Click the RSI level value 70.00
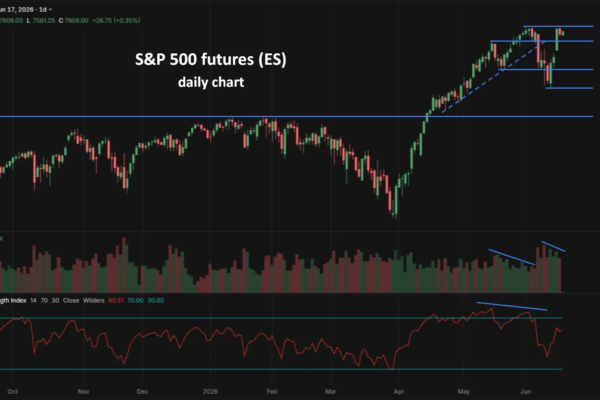The width and height of the screenshot is (600, 400). pos(135,300)
